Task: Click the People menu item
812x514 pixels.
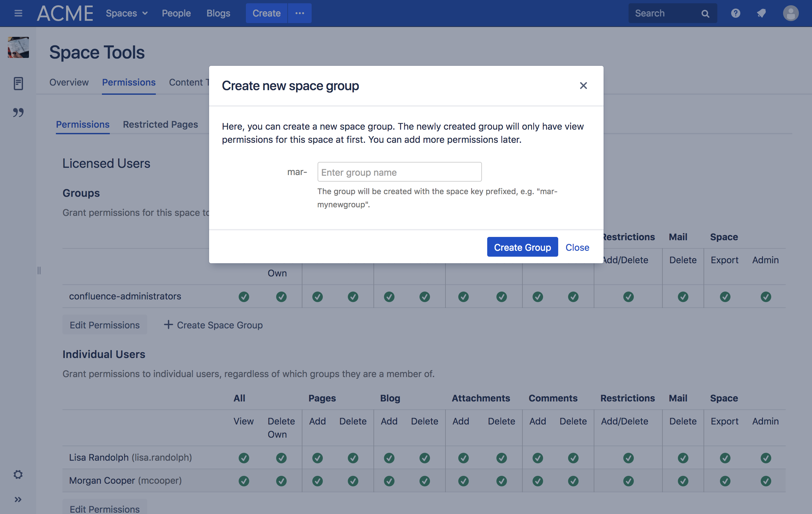Action: tap(176, 13)
